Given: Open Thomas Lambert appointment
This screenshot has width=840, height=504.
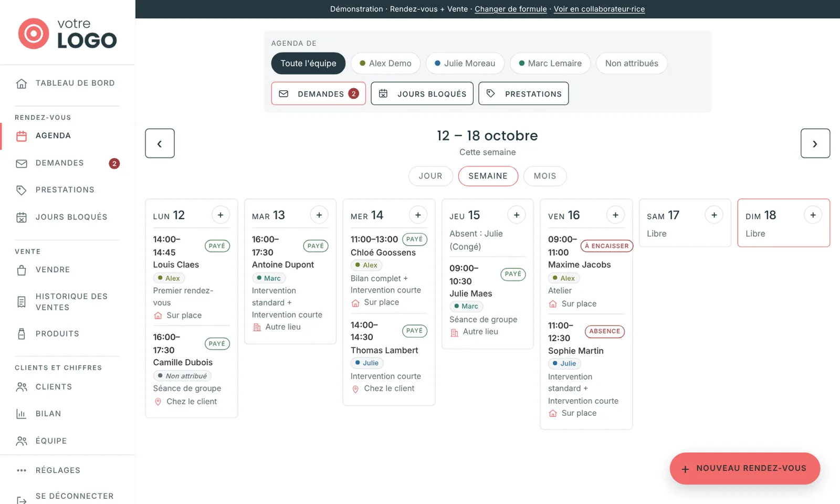Looking at the screenshot, I should 389,356.
